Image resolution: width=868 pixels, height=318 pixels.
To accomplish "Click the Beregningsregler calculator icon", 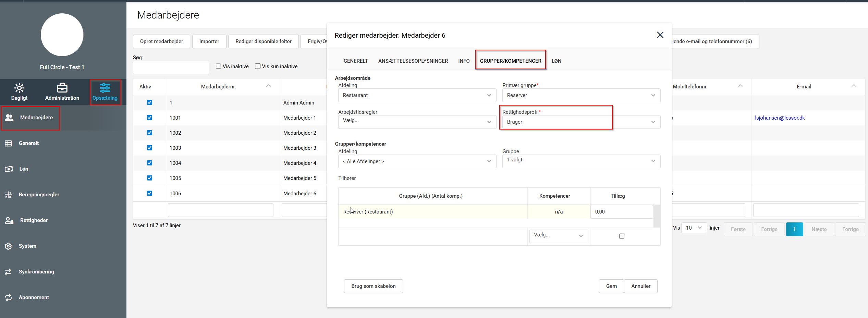I will tap(9, 195).
